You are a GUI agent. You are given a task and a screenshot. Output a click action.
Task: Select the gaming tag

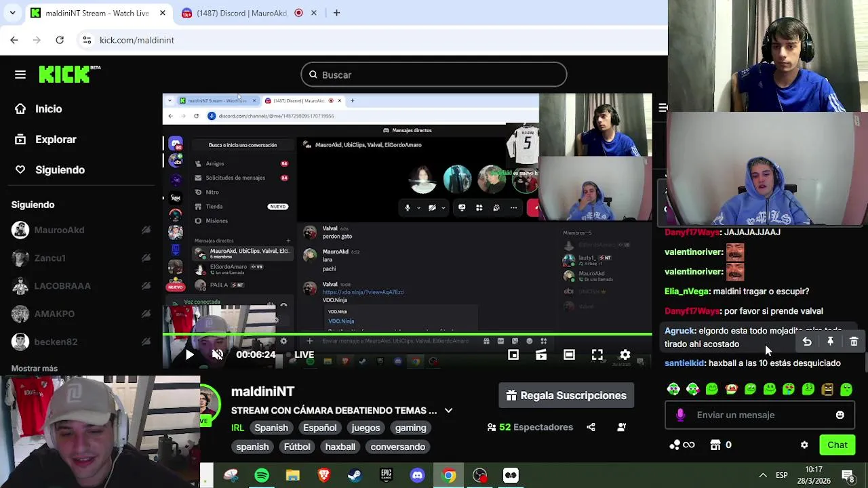pos(410,428)
